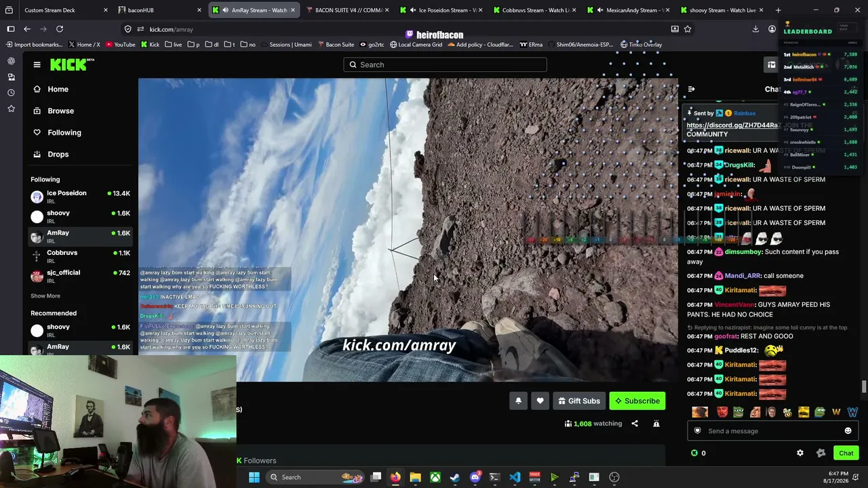The width and height of the screenshot is (868, 488).
Task: Send message with the green Chat button
Action: pyautogui.click(x=846, y=453)
